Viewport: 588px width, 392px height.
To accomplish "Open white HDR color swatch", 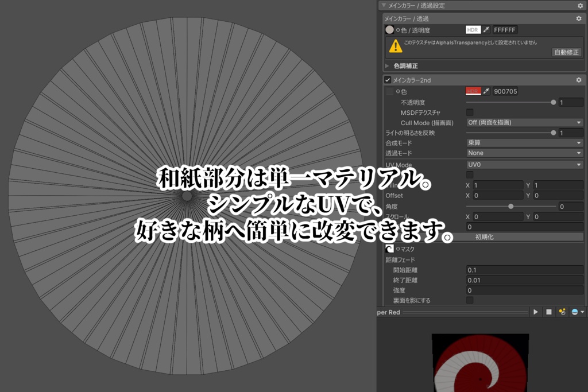I will (473, 30).
